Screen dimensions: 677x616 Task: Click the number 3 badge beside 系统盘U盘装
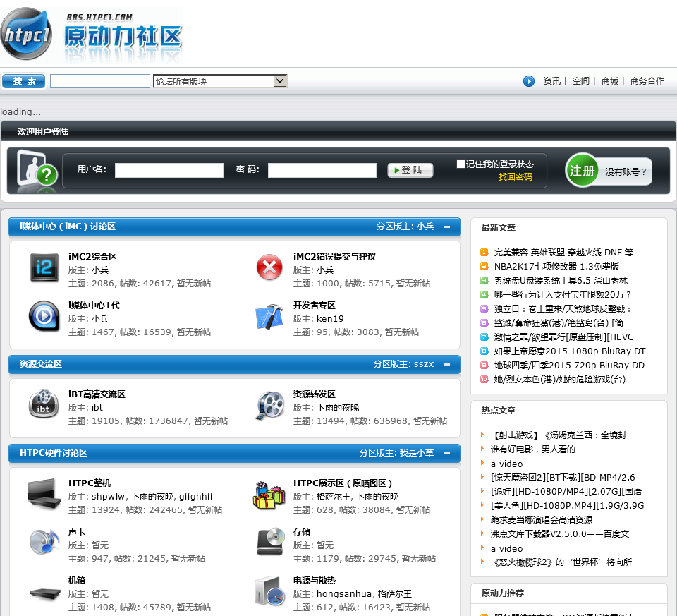click(484, 280)
